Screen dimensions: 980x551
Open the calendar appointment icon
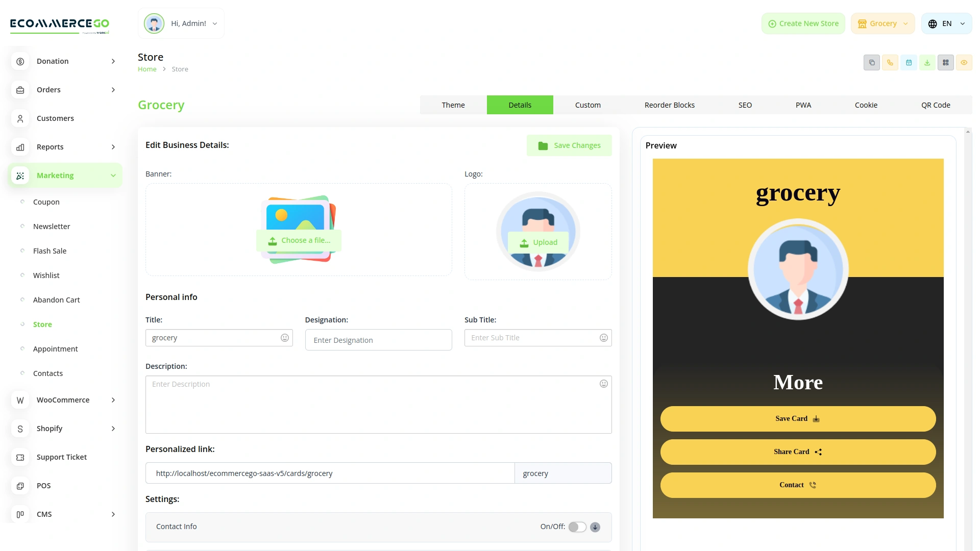coord(909,62)
